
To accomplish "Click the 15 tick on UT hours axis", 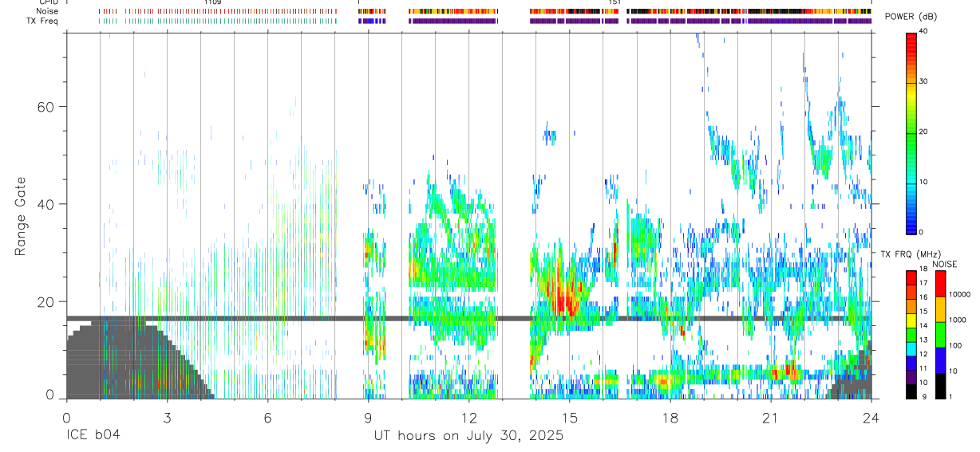I will click(x=569, y=417).
